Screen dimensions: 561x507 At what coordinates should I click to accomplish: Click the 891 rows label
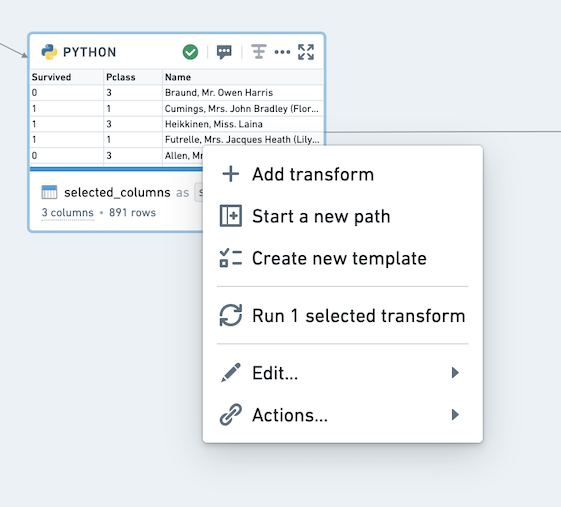[x=132, y=213]
